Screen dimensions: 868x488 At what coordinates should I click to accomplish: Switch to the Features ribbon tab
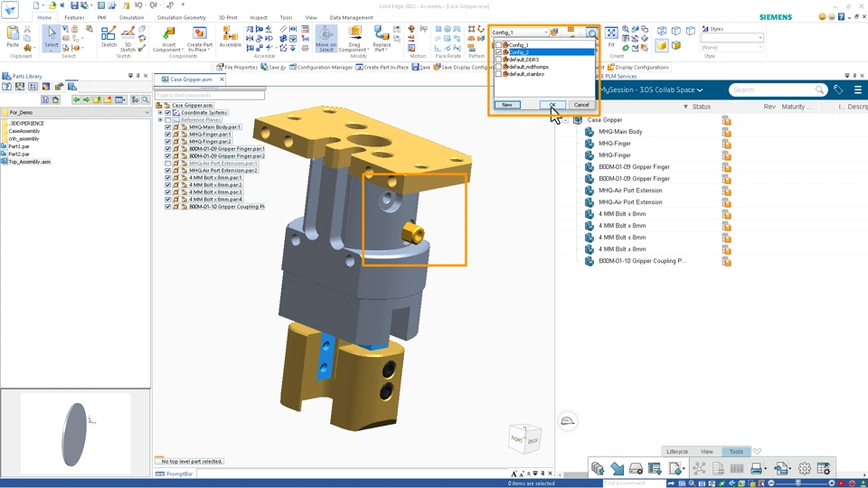tap(74, 18)
